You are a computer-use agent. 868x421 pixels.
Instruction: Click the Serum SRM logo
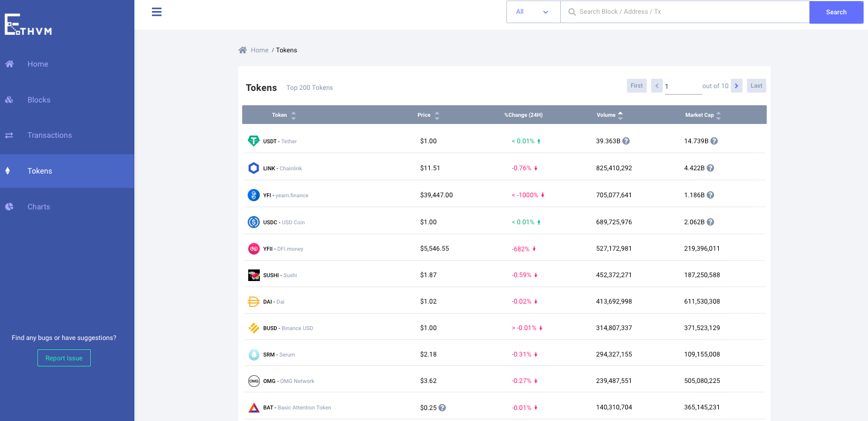click(x=254, y=354)
